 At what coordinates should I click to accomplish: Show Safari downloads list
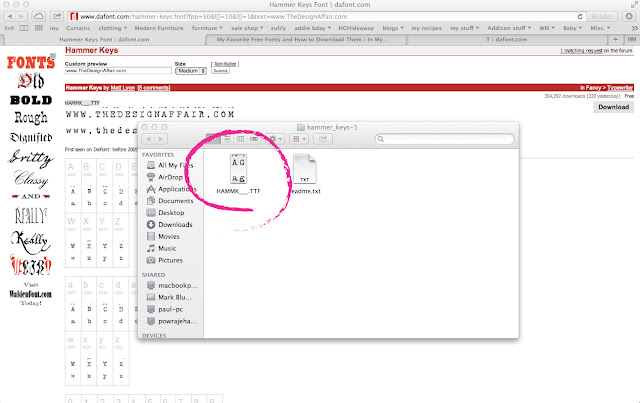pyautogui.click(x=629, y=17)
